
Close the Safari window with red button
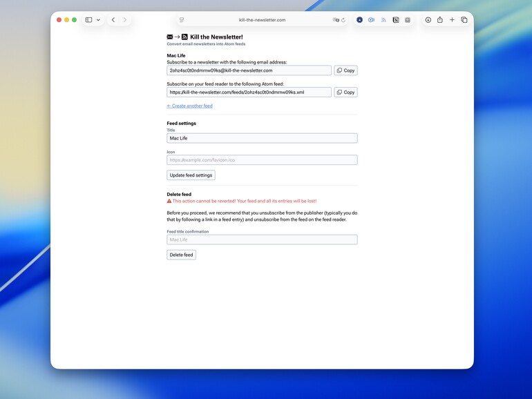59,20
